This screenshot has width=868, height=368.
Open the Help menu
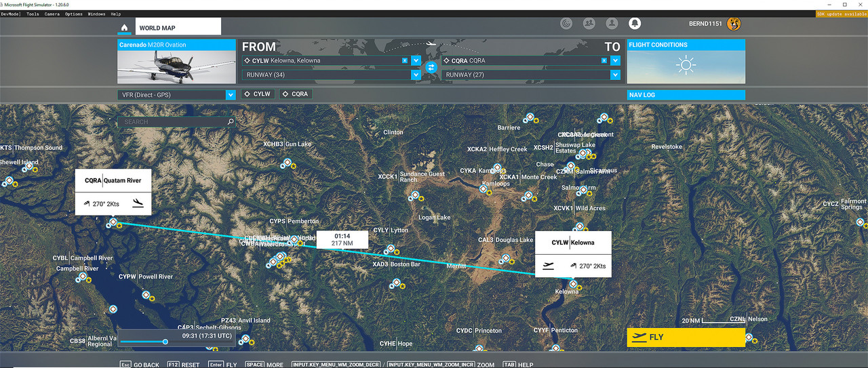116,14
